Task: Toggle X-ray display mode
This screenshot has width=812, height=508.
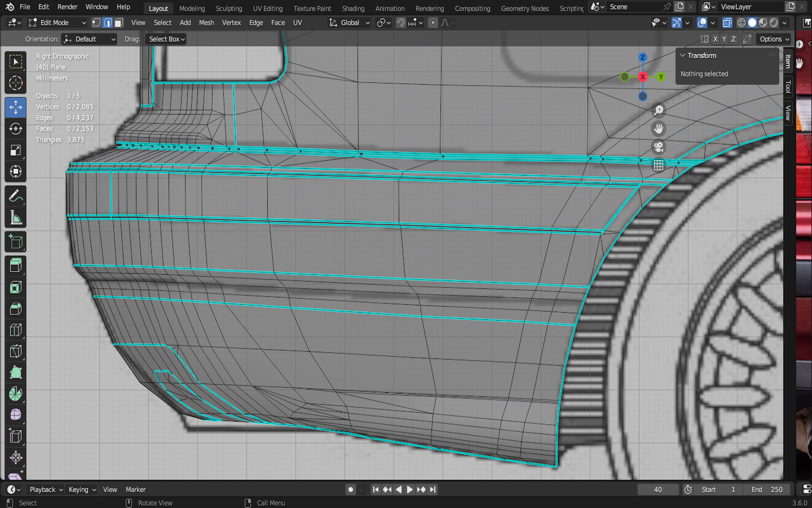Action: [727, 23]
